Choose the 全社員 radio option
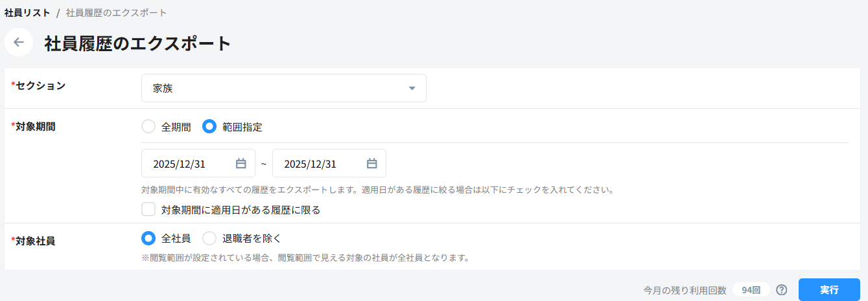868x301 pixels. (x=148, y=238)
